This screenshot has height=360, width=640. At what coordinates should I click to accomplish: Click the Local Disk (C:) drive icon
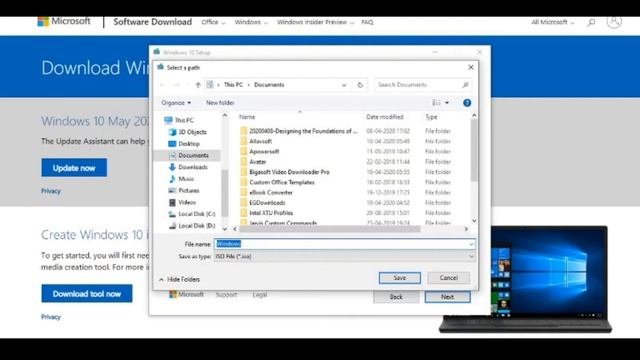point(172,214)
